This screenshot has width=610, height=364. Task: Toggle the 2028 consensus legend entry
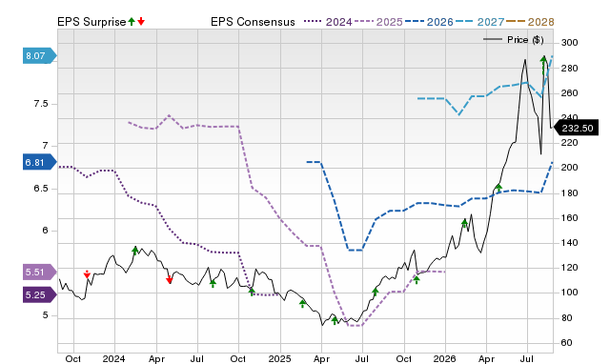click(530, 22)
